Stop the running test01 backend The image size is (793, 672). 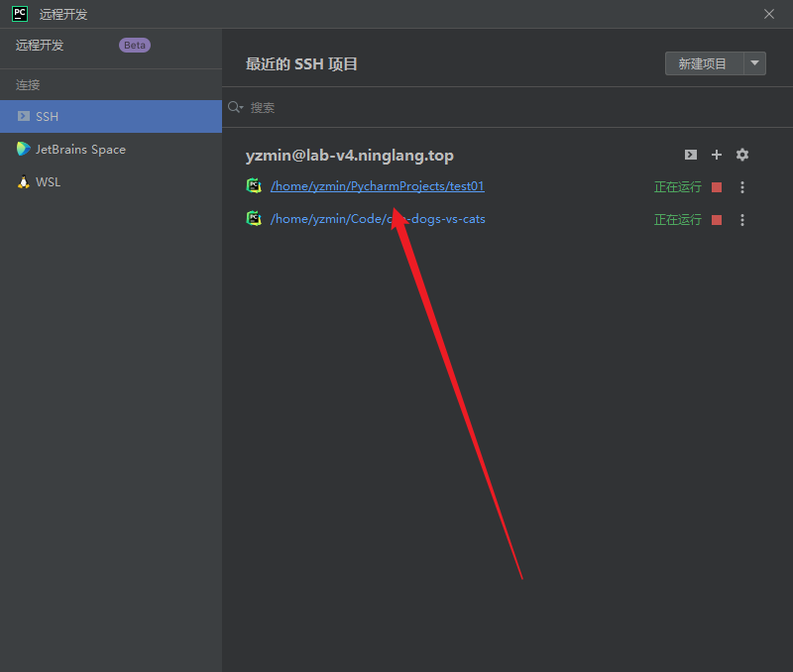(x=717, y=187)
